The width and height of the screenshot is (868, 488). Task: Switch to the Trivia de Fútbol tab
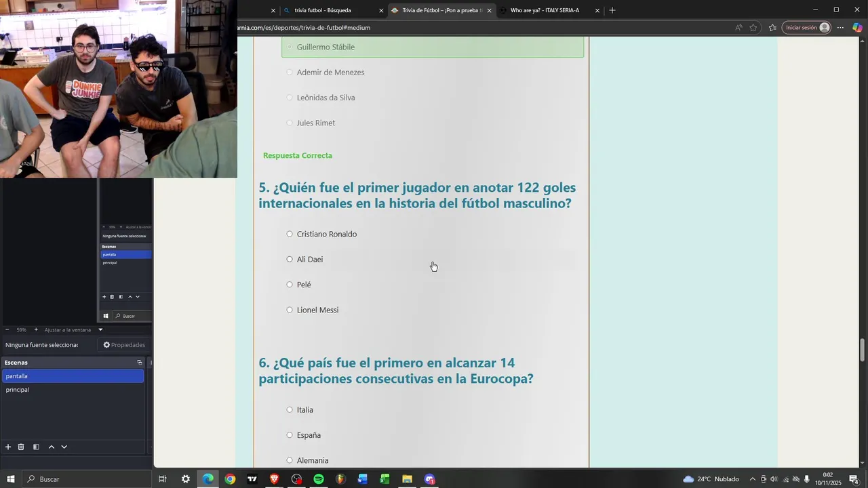[441, 10]
